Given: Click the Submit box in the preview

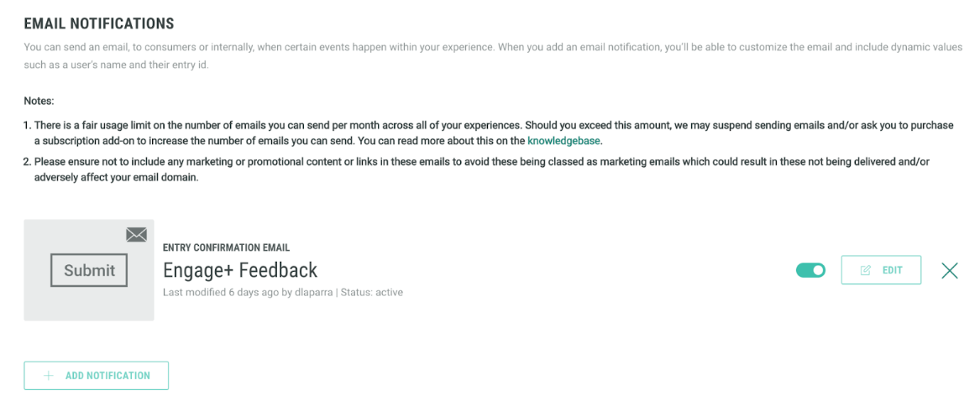Looking at the screenshot, I should click(x=89, y=270).
